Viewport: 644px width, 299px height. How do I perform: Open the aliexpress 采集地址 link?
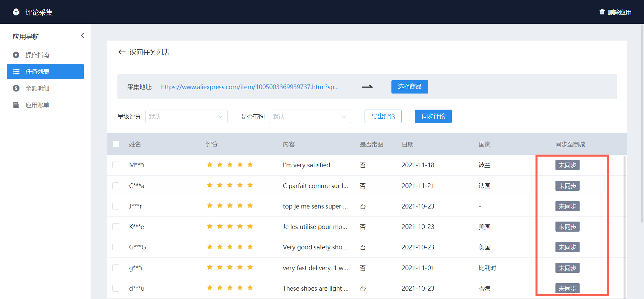click(250, 87)
